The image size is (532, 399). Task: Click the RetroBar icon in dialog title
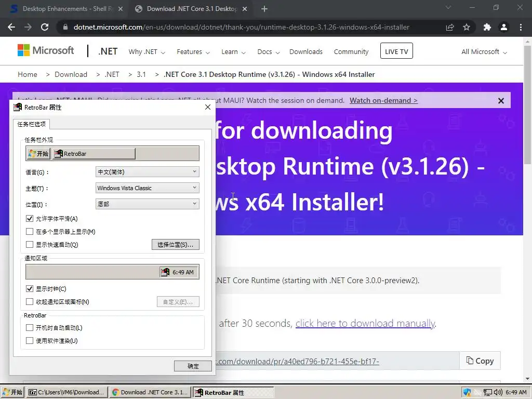pos(17,107)
